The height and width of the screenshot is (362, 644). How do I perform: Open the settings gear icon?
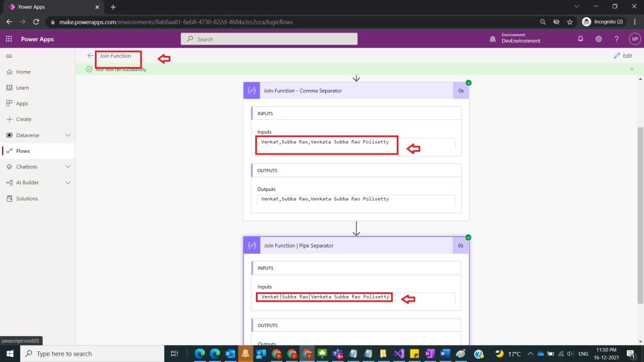tap(599, 39)
